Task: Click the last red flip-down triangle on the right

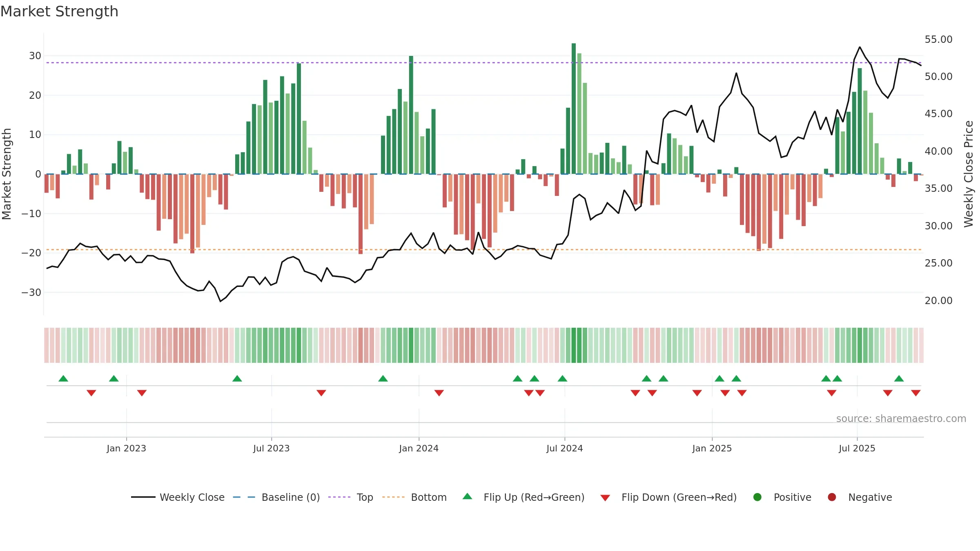Action: point(916,393)
